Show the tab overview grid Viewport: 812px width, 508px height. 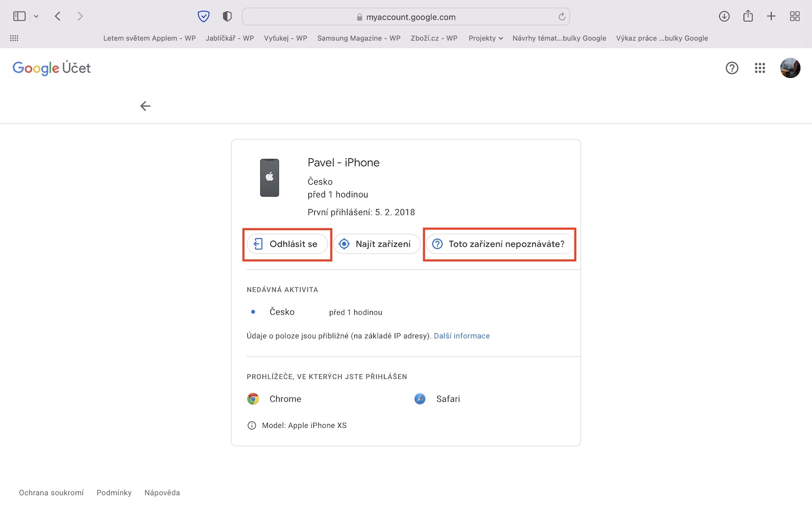click(x=794, y=17)
